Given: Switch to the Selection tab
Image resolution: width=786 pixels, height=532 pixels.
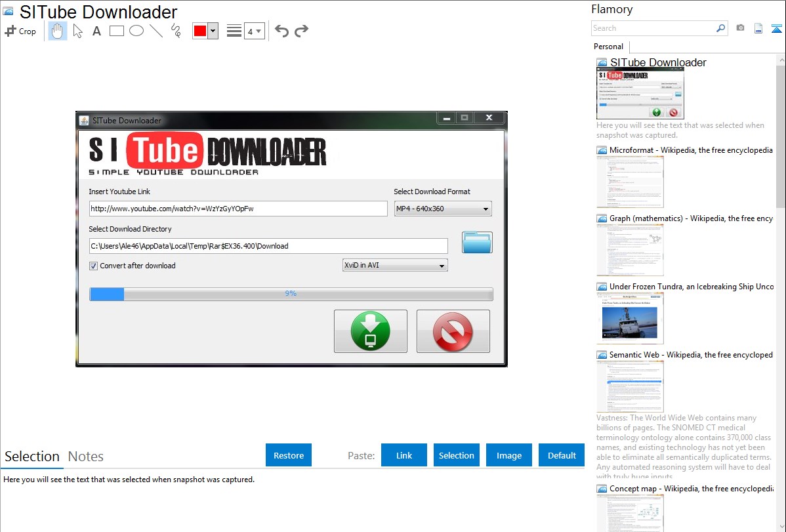Looking at the screenshot, I should click(32, 457).
